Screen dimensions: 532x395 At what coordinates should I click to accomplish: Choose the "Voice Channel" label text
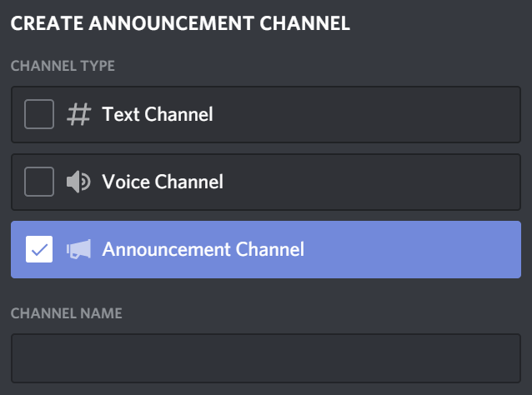[x=162, y=181]
